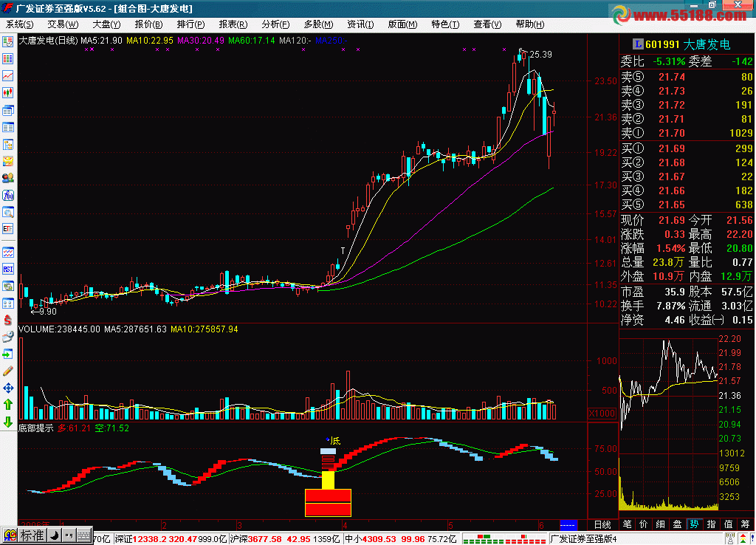Image resolution: width=756 pixels, height=545 pixels.
Task: Click the 底部提示 indicator label
Action: point(35,428)
